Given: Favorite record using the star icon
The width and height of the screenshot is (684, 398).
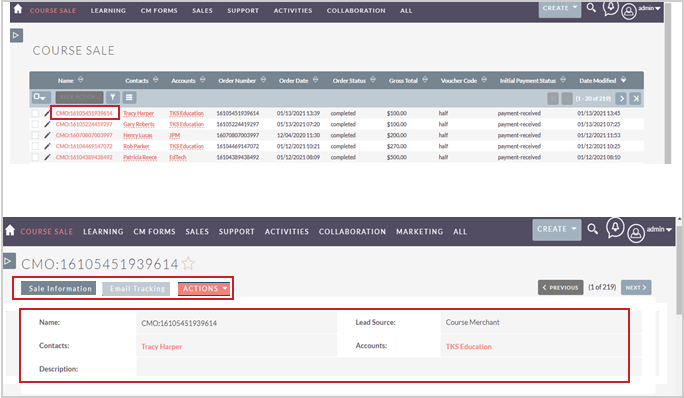Looking at the screenshot, I should (188, 264).
